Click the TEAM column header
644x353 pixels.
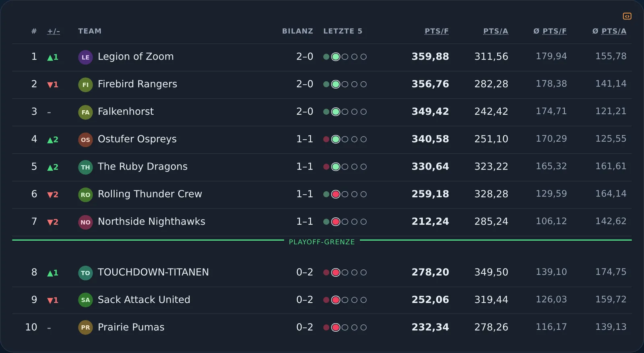90,31
